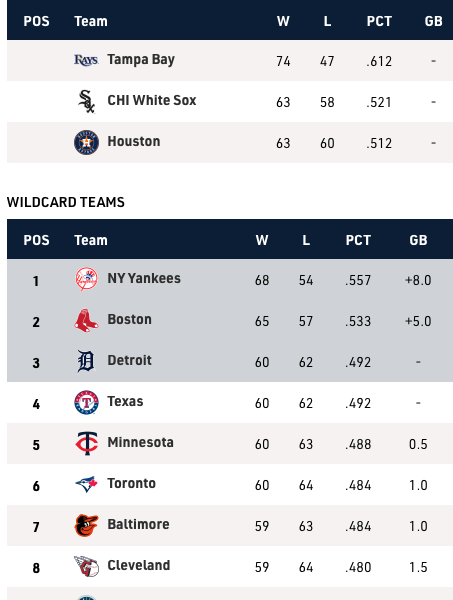Click the Texas Rangers logo
The width and height of the screenshot is (453, 600).
[86, 402]
